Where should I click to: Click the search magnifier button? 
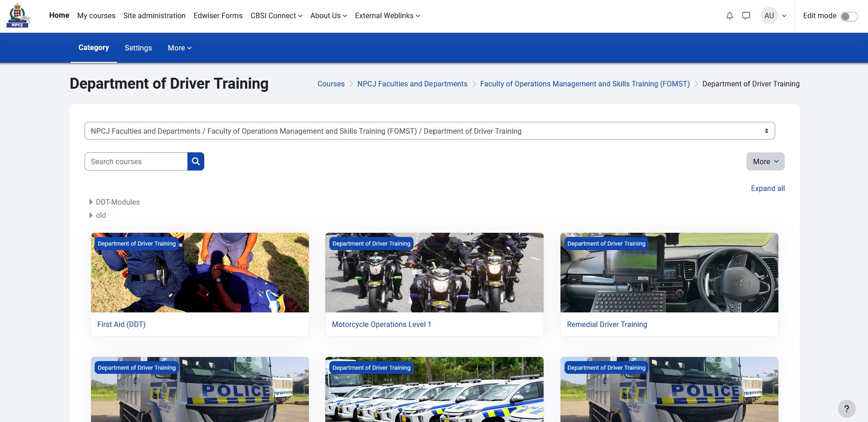click(x=196, y=161)
